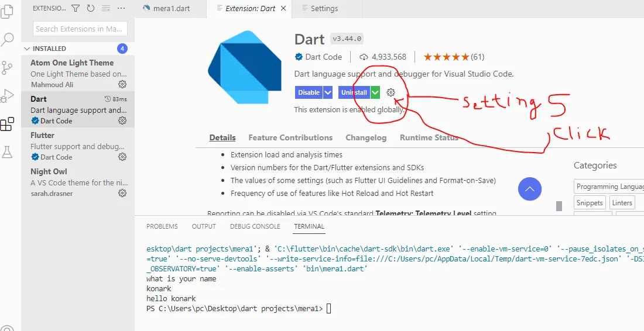Open the Testing flask icon
Image resolution: width=644 pixels, height=331 pixels.
coord(7,152)
